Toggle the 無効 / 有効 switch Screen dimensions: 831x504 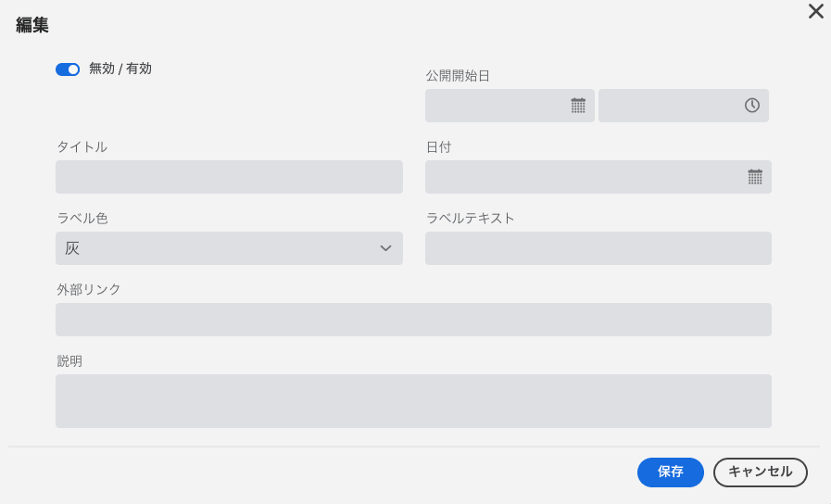click(x=68, y=69)
